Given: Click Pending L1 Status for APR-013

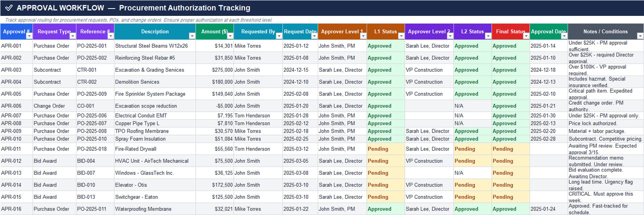Looking at the screenshot, I should [x=386, y=173].
